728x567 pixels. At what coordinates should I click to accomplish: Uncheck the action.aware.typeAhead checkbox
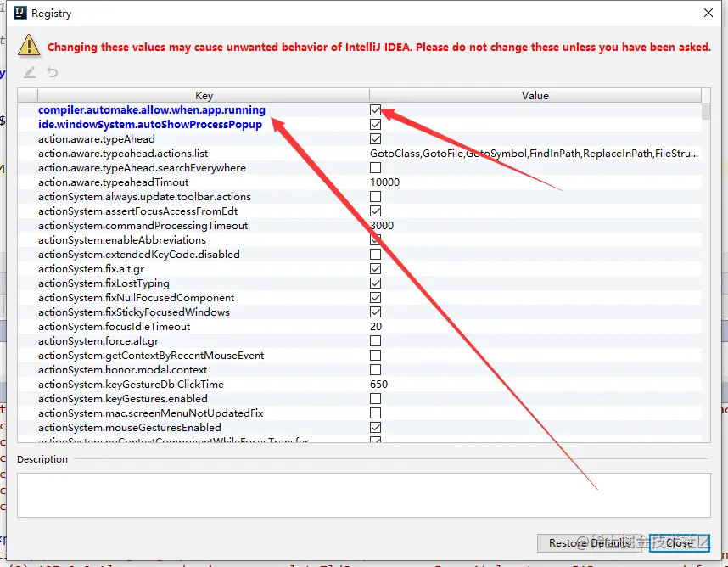pos(375,139)
